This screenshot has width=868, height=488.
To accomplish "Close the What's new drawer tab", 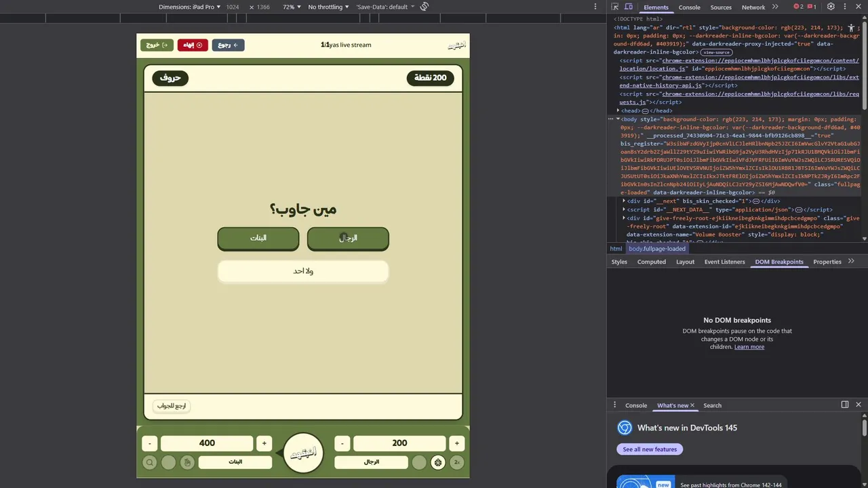I will [692, 405].
